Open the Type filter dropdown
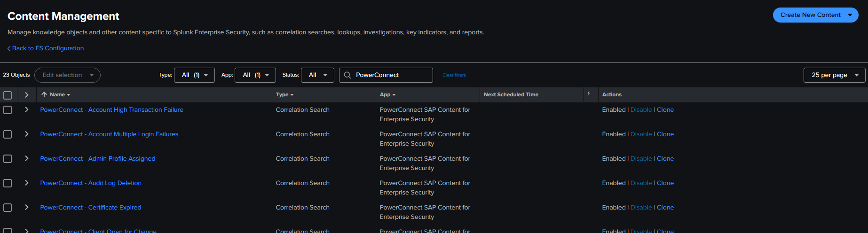868x233 pixels. pyautogui.click(x=194, y=75)
